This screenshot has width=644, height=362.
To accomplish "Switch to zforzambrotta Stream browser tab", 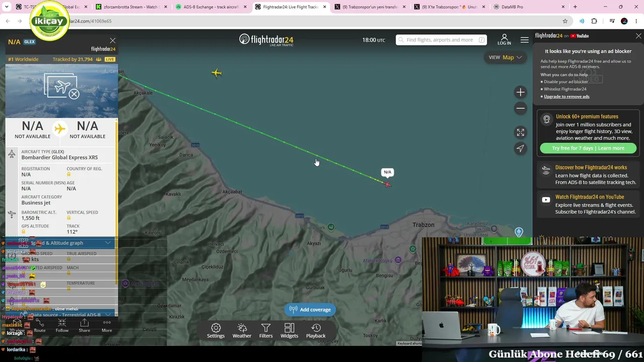I will pyautogui.click(x=130, y=7).
